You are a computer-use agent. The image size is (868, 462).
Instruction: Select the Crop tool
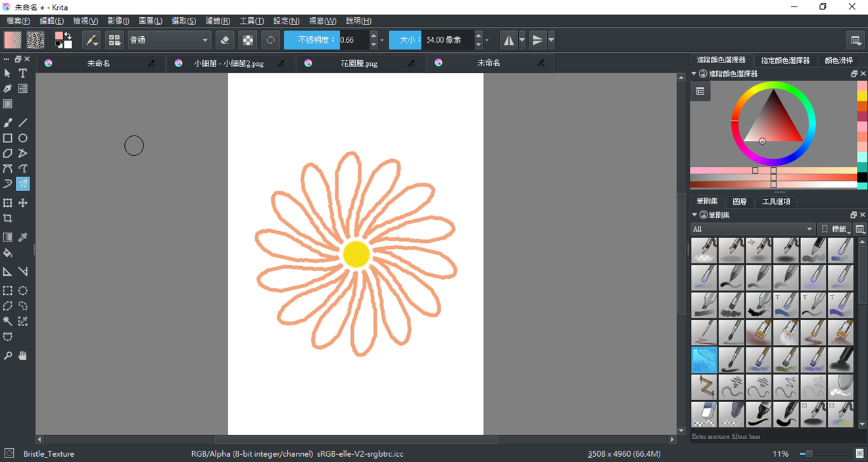8,218
